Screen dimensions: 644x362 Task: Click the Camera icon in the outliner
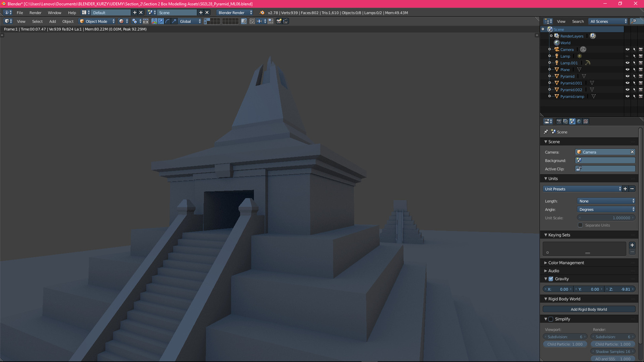tap(557, 49)
